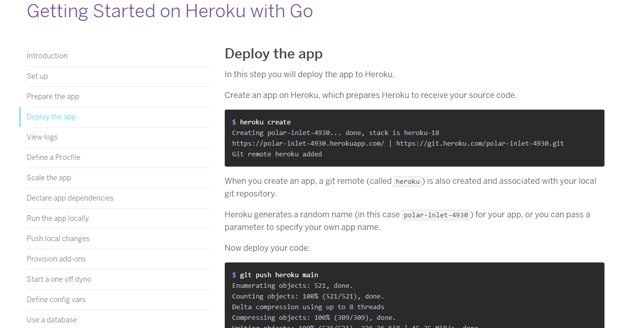Click the inline heroku code label
Screen dimensions: 644x328
408,181
